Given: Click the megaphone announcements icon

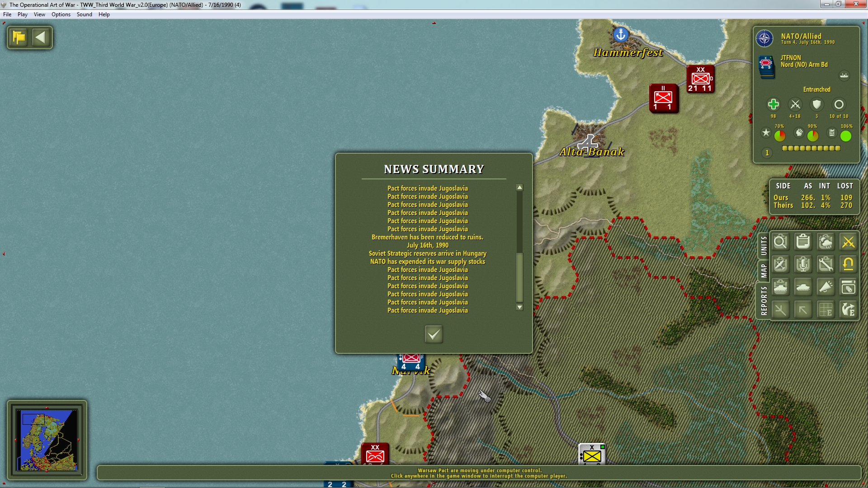Looking at the screenshot, I should (826, 287).
